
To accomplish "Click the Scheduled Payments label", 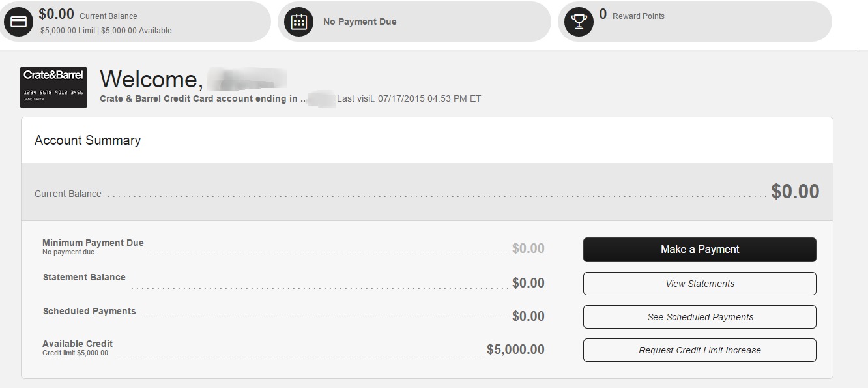I will point(89,311).
